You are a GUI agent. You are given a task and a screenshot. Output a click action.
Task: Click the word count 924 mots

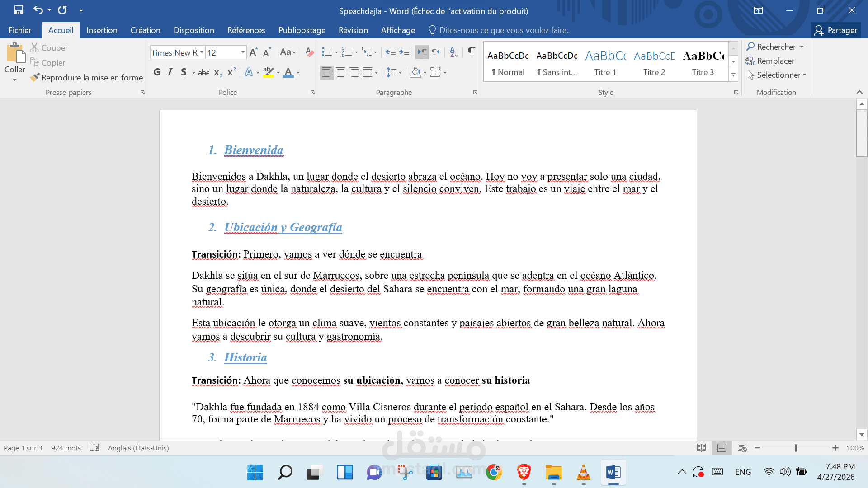(x=66, y=448)
